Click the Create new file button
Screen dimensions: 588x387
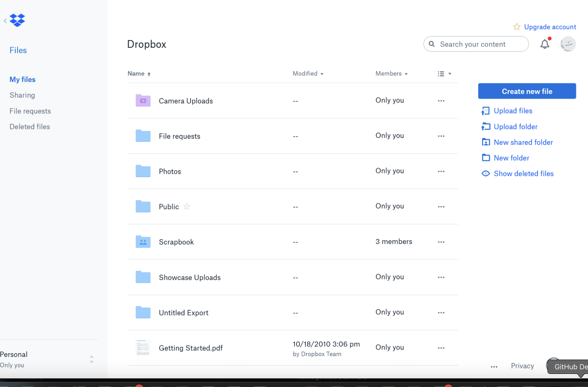[x=527, y=91]
